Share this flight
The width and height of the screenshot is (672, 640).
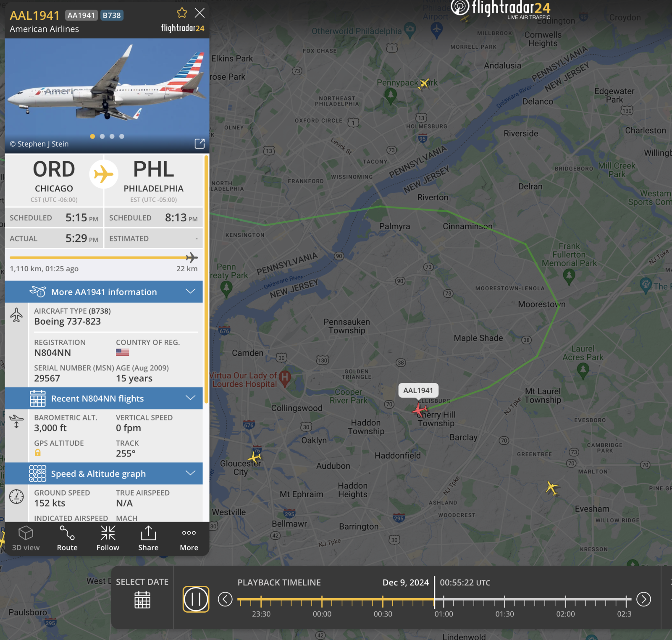148,538
